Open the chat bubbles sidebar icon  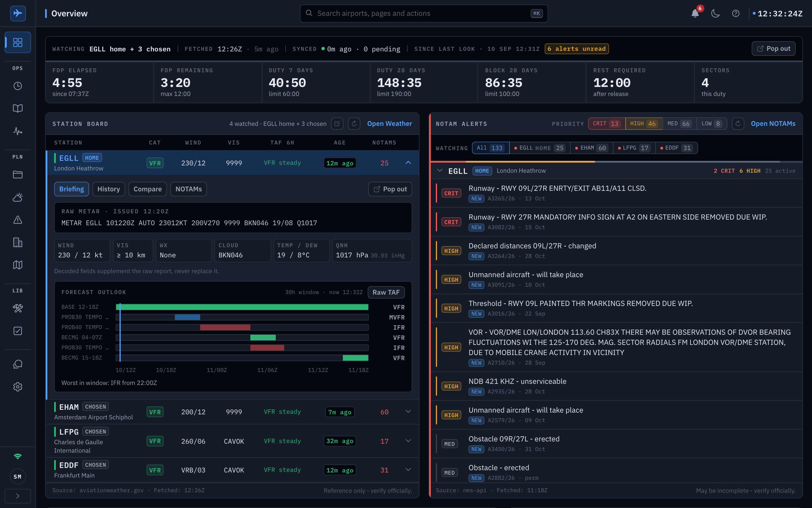[x=18, y=364]
